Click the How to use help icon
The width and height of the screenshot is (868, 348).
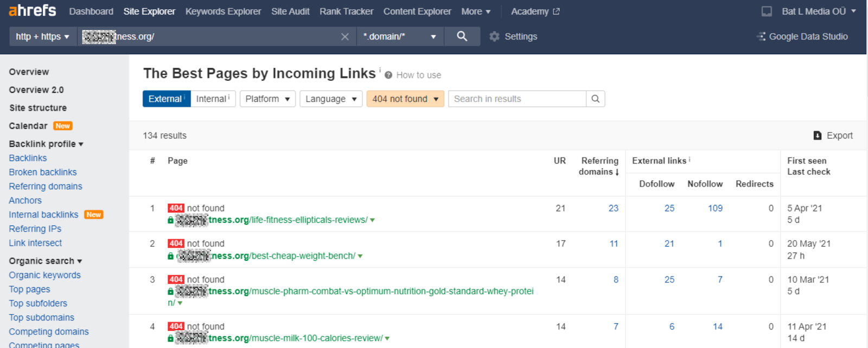(x=388, y=75)
